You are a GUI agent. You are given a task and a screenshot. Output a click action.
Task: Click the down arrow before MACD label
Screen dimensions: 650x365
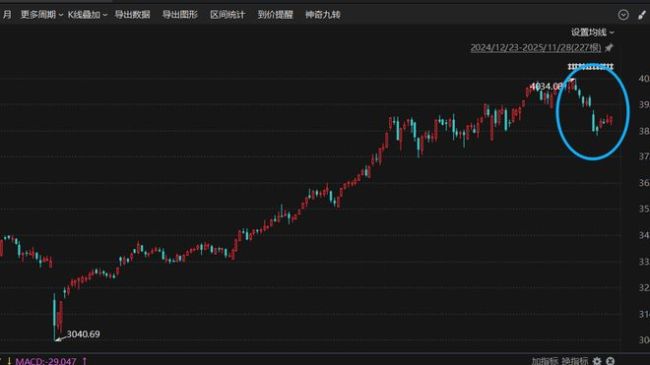click(x=9, y=361)
